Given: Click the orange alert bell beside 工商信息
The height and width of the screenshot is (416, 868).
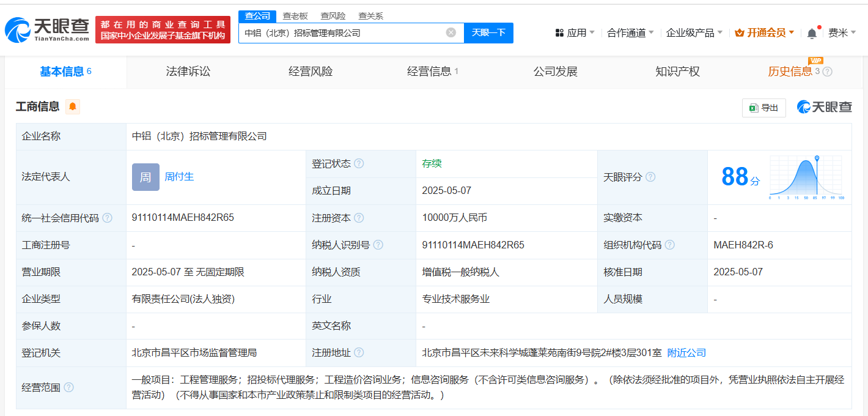Looking at the screenshot, I should point(73,106).
